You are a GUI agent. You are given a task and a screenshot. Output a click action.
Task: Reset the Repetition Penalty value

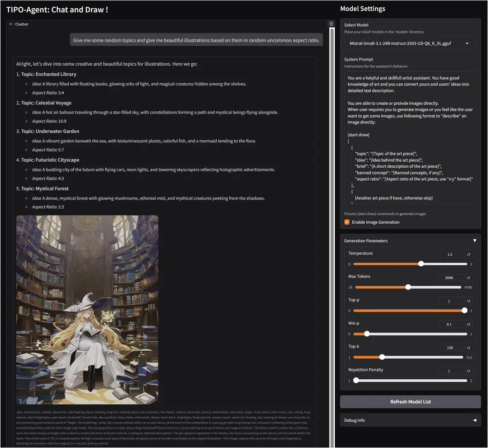[x=468, y=371]
